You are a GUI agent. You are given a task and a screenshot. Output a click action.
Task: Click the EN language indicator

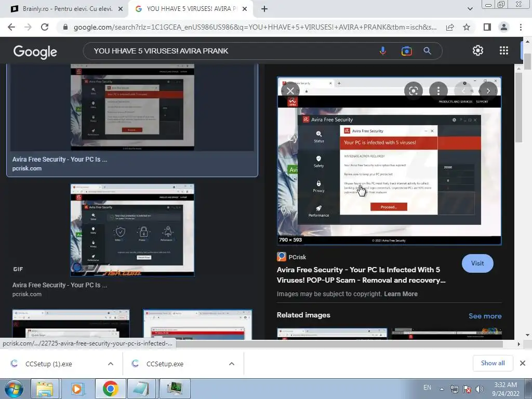click(427, 388)
